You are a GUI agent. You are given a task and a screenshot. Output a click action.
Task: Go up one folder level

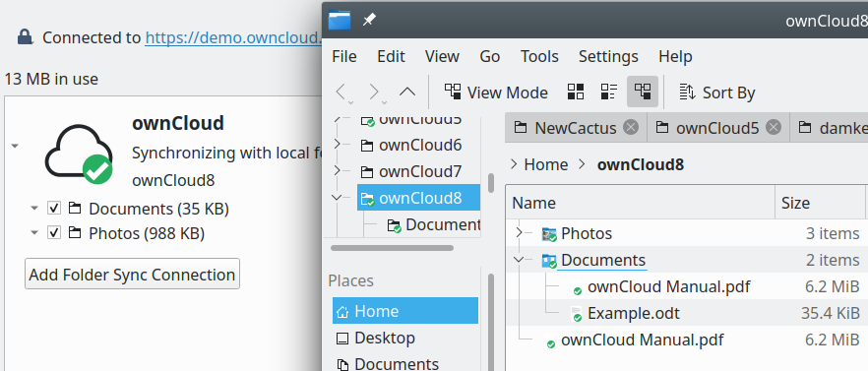coord(407,92)
